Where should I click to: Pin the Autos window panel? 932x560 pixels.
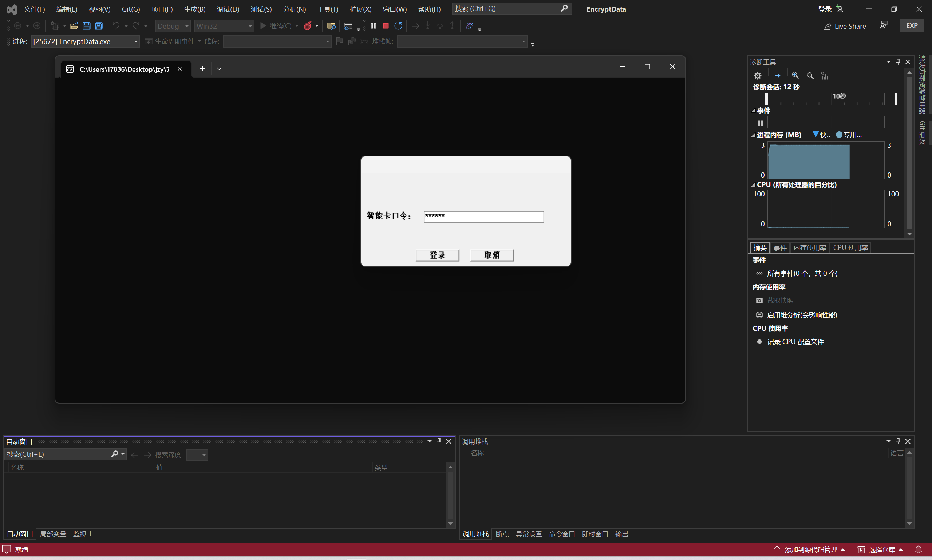pyautogui.click(x=439, y=441)
